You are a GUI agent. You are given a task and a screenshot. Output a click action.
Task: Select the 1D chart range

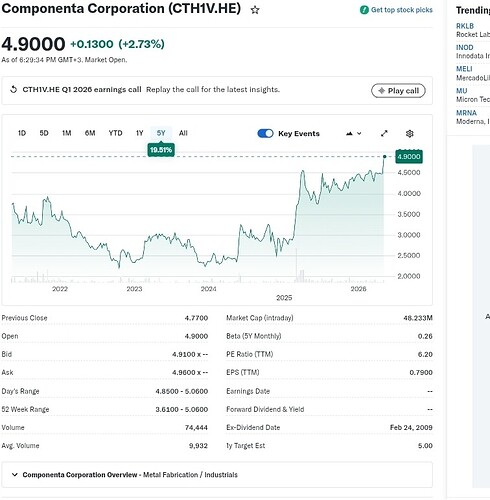point(22,133)
